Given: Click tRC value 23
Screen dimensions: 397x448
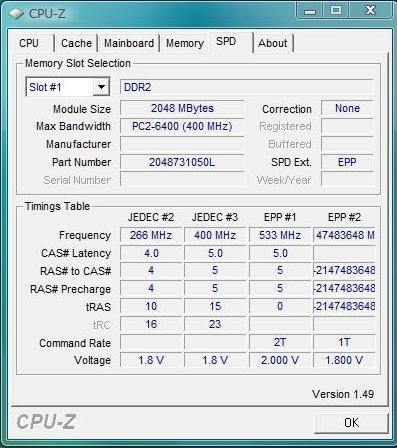Looking at the screenshot, I should 215,324.
